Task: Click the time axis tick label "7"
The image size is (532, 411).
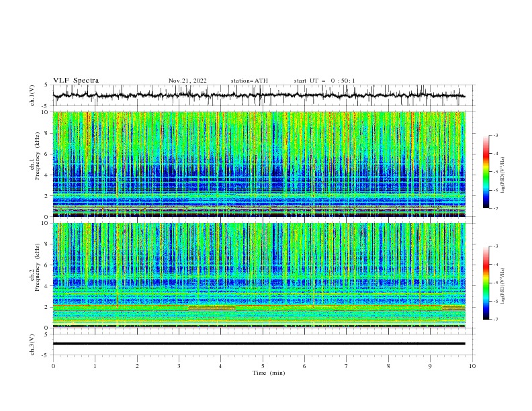Action: pyautogui.click(x=347, y=366)
